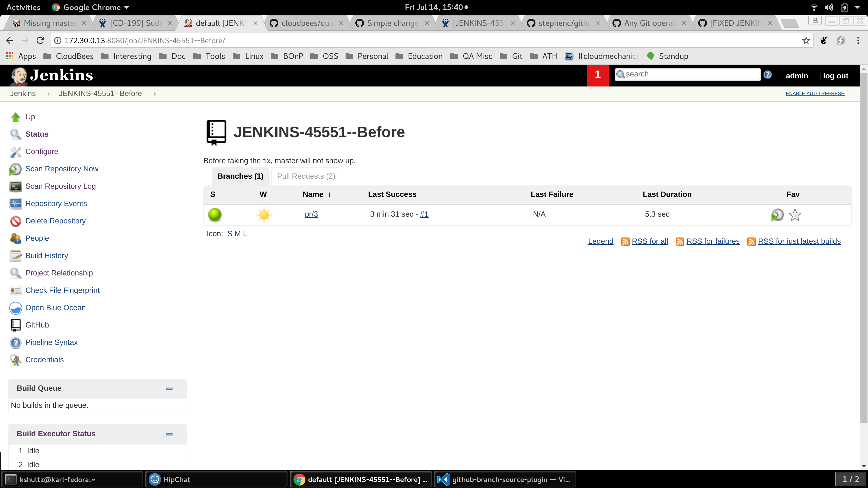Open Scan Repository Log terminal icon

click(x=15, y=186)
